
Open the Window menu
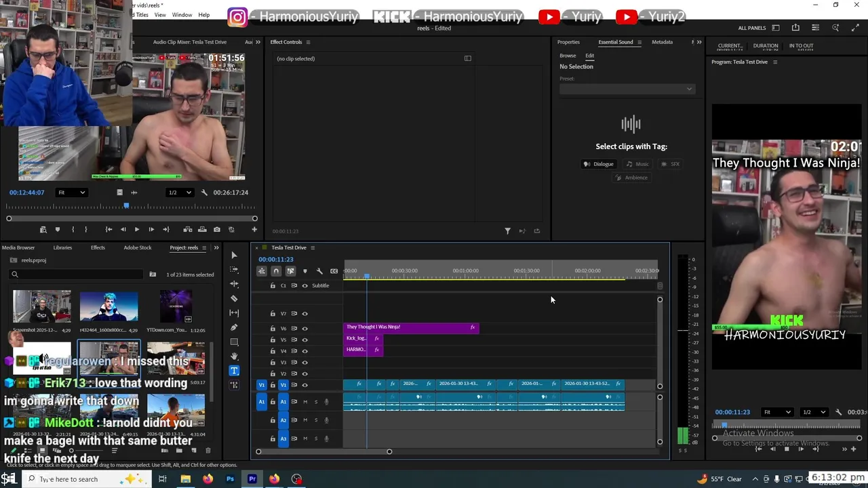click(182, 15)
